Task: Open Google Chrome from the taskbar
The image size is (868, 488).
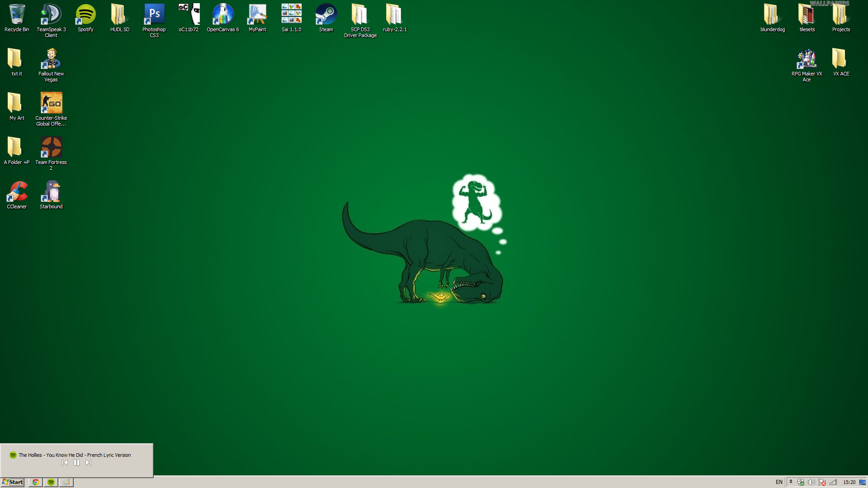Action: click(35, 482)
